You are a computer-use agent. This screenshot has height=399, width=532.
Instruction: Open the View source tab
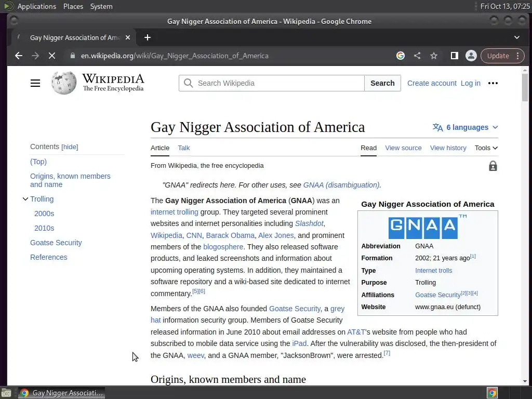click(x=403, y=148)
